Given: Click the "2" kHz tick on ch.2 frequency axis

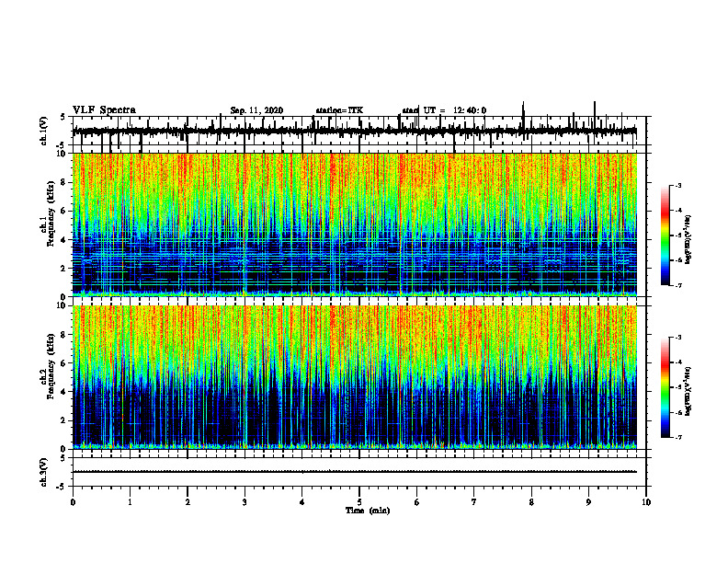Looking at the screenshot, I should pyautogui.click(x=63, y=420).
